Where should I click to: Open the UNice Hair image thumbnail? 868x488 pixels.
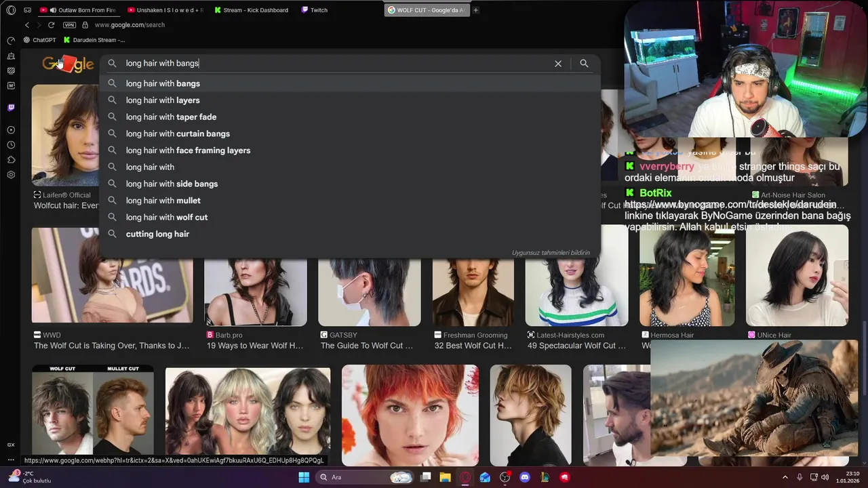(797, 276)
